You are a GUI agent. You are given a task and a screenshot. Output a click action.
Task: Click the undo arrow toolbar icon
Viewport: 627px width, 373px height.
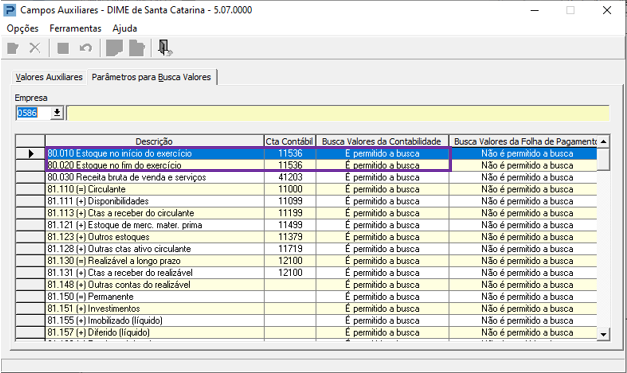(x=86, y=48)
